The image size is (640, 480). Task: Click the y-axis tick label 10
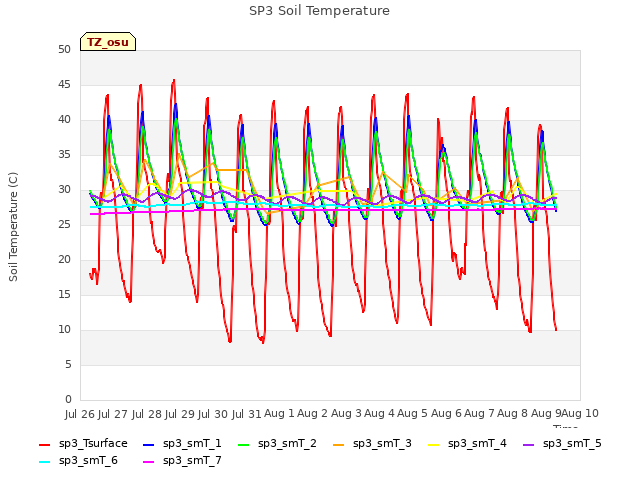pyautogui.click(x=64, y=329)
